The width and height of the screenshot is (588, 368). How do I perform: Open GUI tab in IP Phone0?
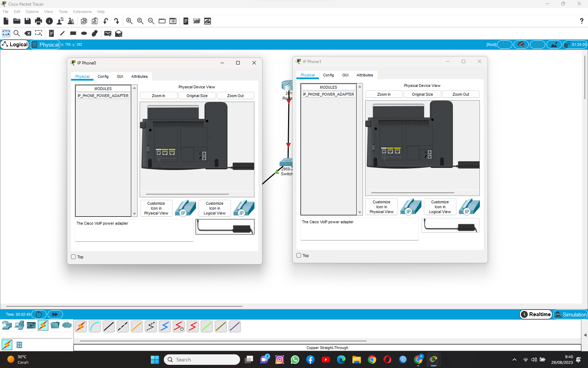point(120,76)
